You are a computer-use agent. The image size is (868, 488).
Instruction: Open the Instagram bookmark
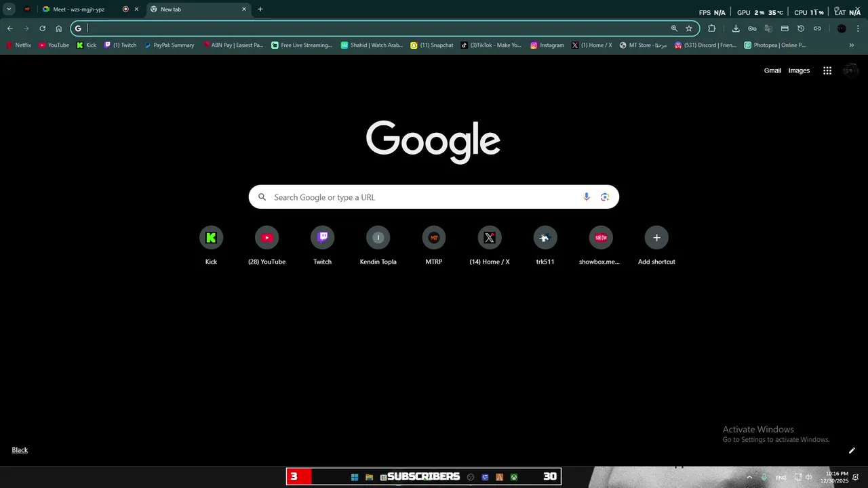point(547,45)
